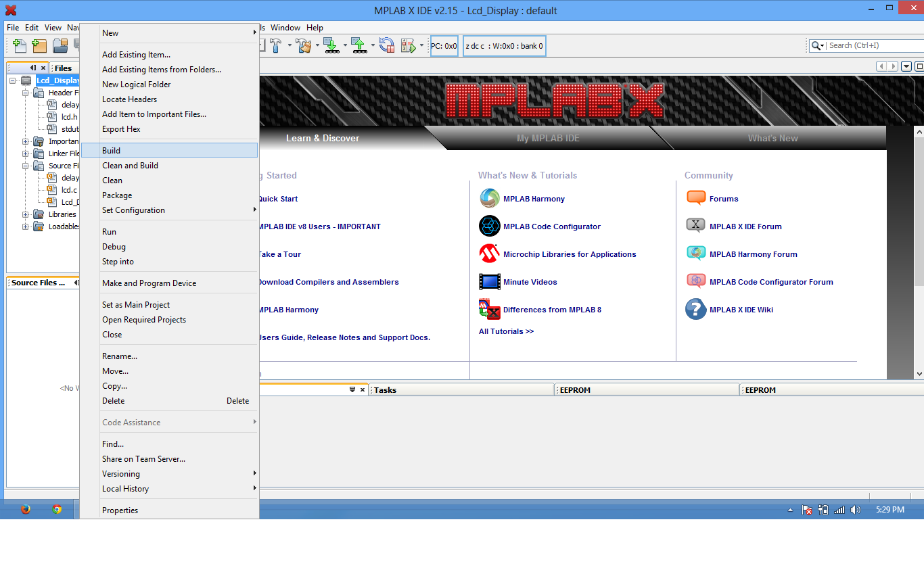Click the Read Device Memory upload icon
The height and width of the screenshot is (572, 924).
359,45
